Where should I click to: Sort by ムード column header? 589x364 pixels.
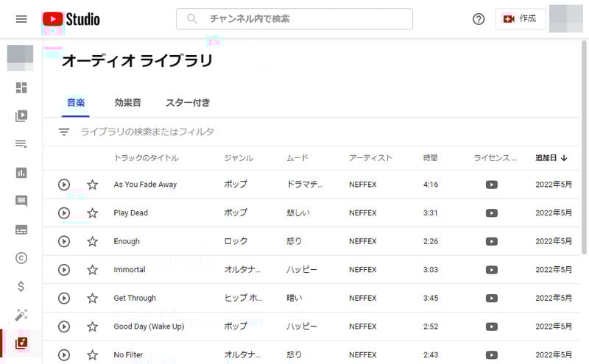(297, 158)
